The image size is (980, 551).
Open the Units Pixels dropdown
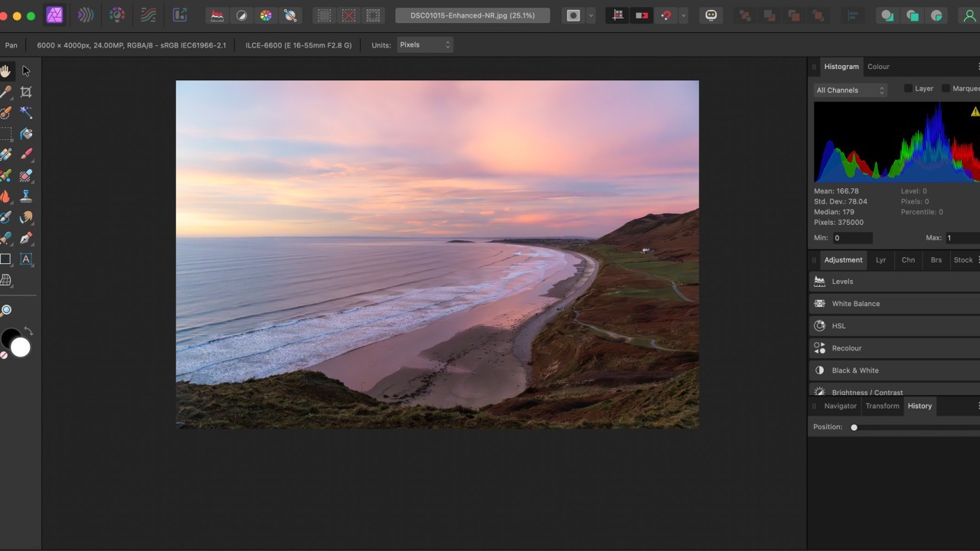[x=425, y=45]
